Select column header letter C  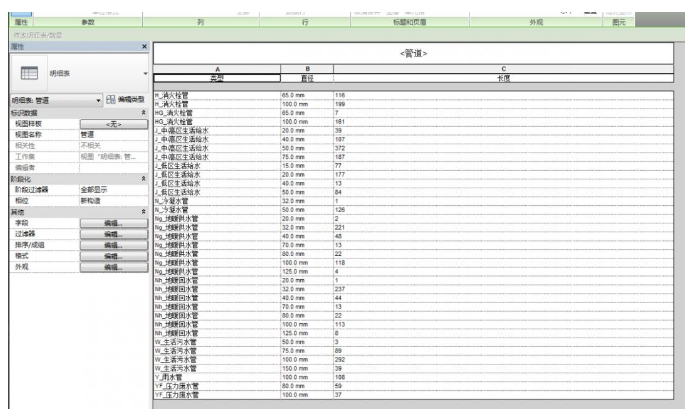[503, 69]
